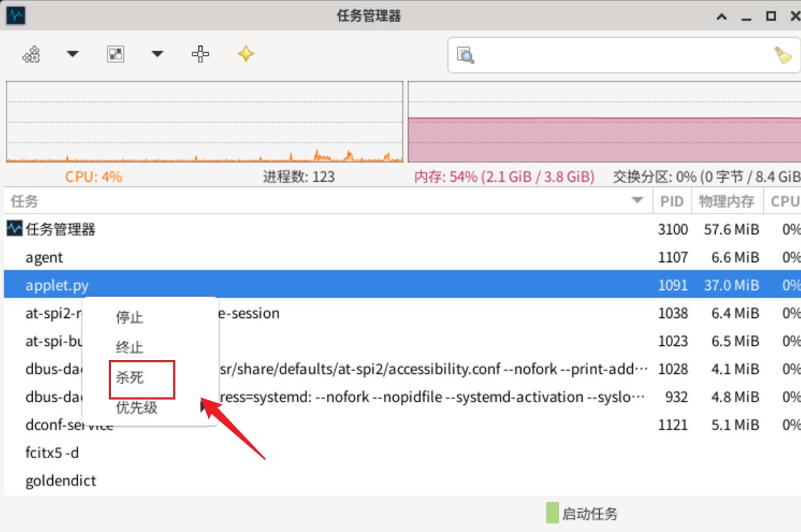Screen dimensions: 801x532
Task: Click the window view layout icon
Action: pyautogui.click(x=115, y=54)
